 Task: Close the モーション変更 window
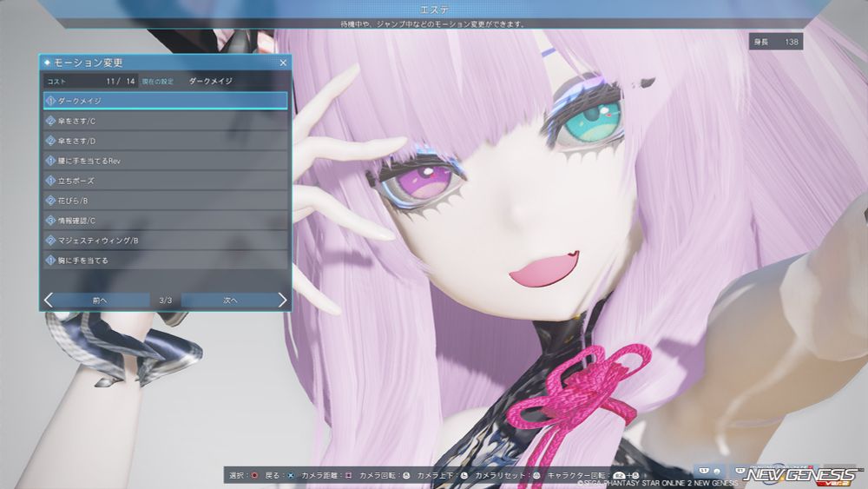(x=283, y=63)
